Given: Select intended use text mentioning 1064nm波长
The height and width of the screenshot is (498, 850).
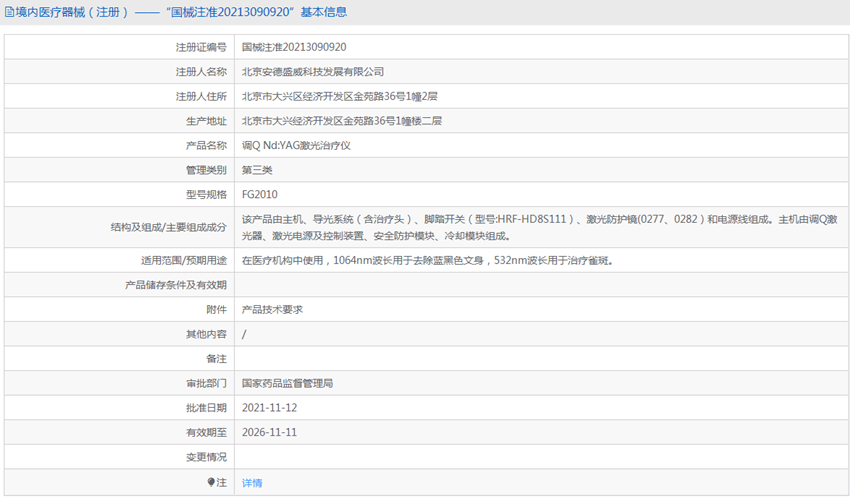Looking at the screenshot, I should coord(428,261).
